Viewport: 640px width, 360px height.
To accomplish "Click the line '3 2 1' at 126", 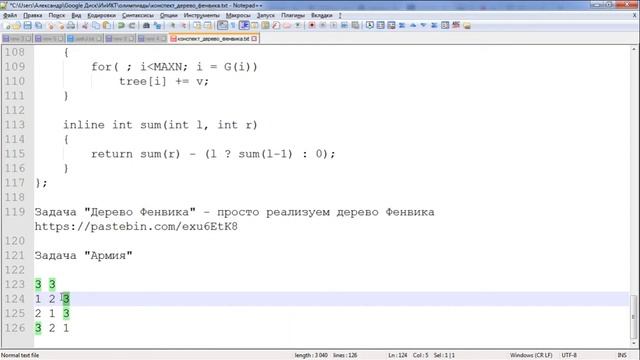I will coord(52,328).
